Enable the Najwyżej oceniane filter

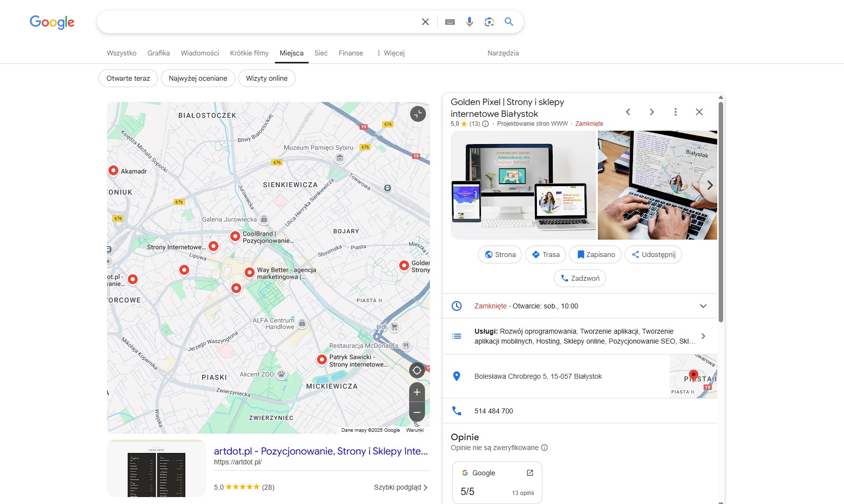click(198, 78)
